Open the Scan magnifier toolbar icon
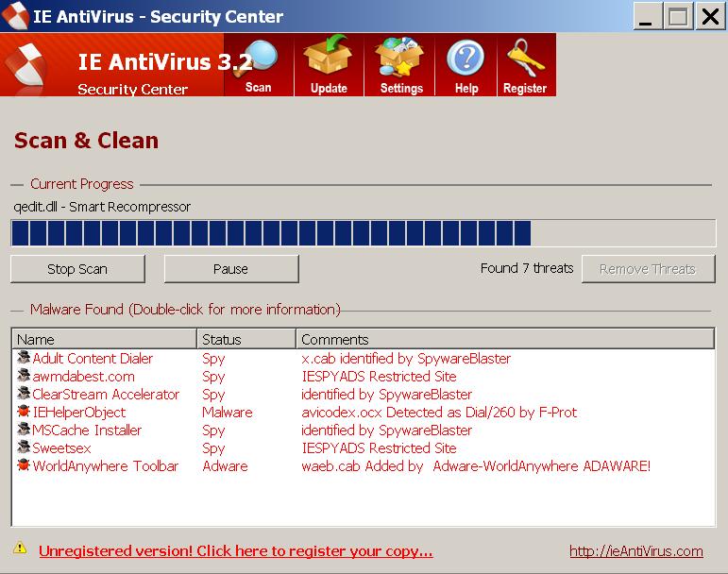Image resolution: width=728 pixels, height=574 pixels. [258, 65]
